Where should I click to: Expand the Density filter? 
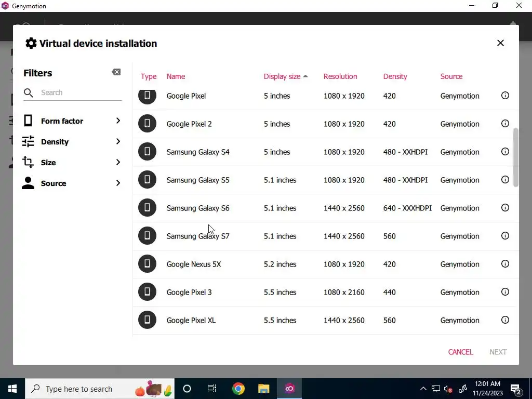pyautogui.click(x=118, y=141)
